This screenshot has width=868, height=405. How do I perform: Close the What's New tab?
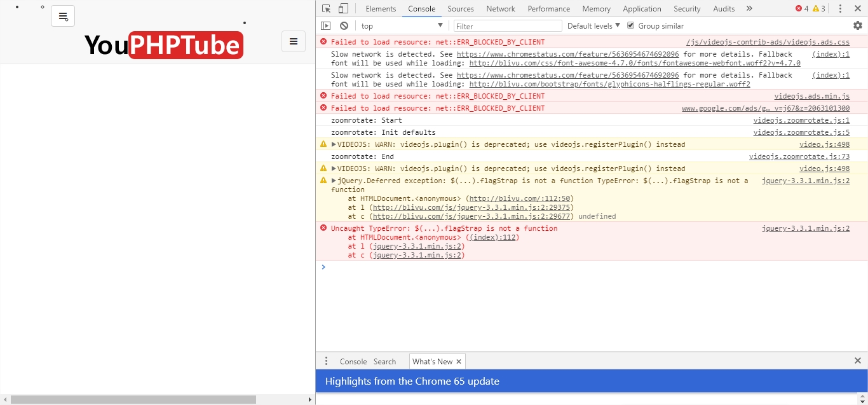[458, 361]
